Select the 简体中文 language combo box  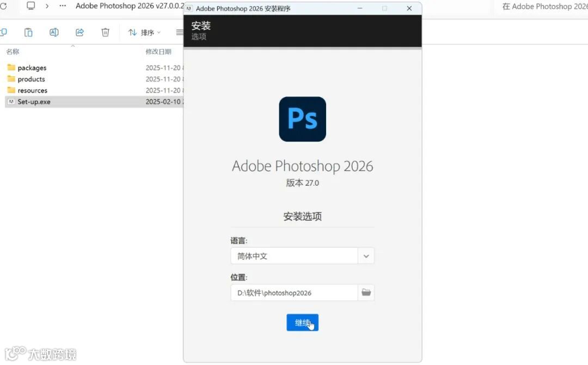pyautogui.click(x=302, y=256)
